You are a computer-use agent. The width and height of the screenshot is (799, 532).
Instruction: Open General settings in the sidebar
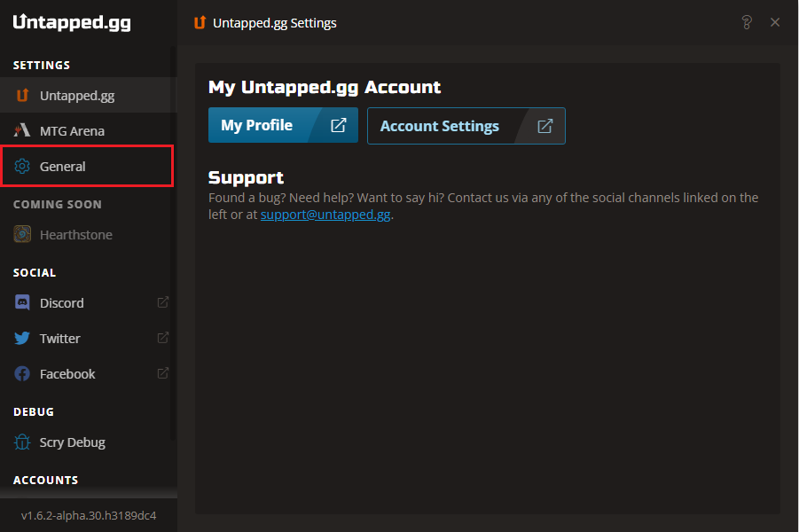pyautogui.click(x=87, y=166)
